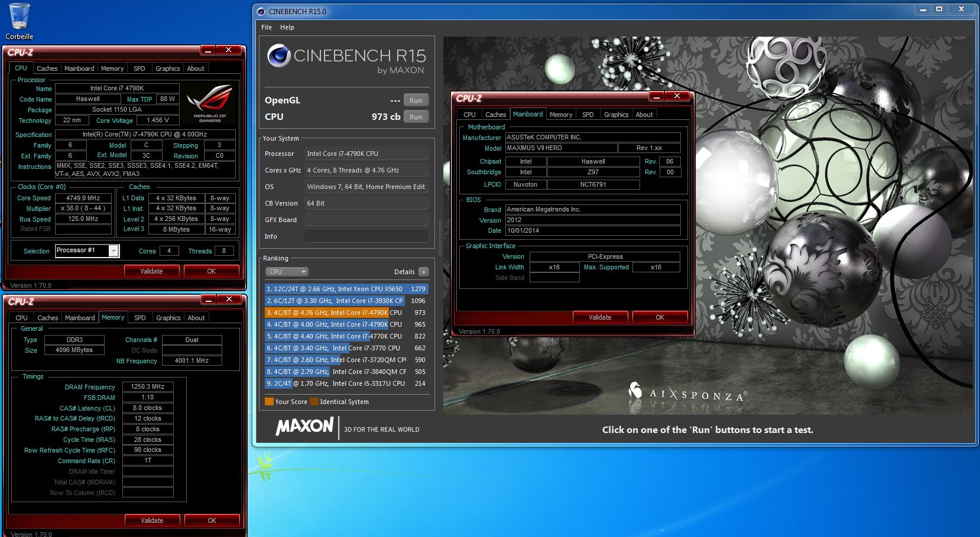This screenshot has width=980, height=537.
Task: Click the Cinebench title bar app icon
Action: pyautogui.click(x=261, y=11)
